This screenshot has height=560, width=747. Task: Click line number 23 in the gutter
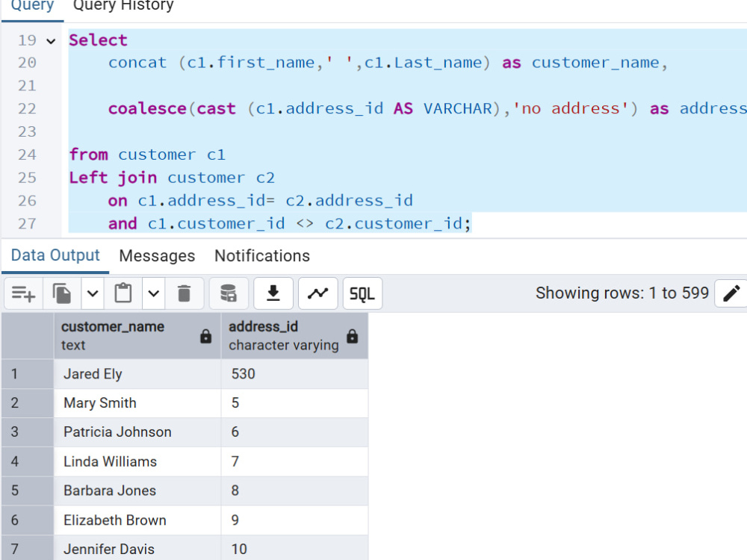pos(27,132)
